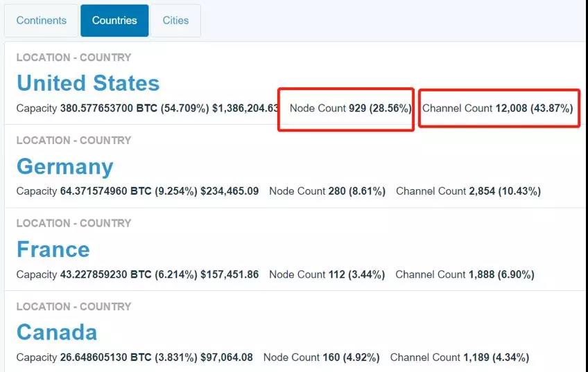Click France USD value $157,451.86
The height and width of the screenshot is (372, 588).
230,274
